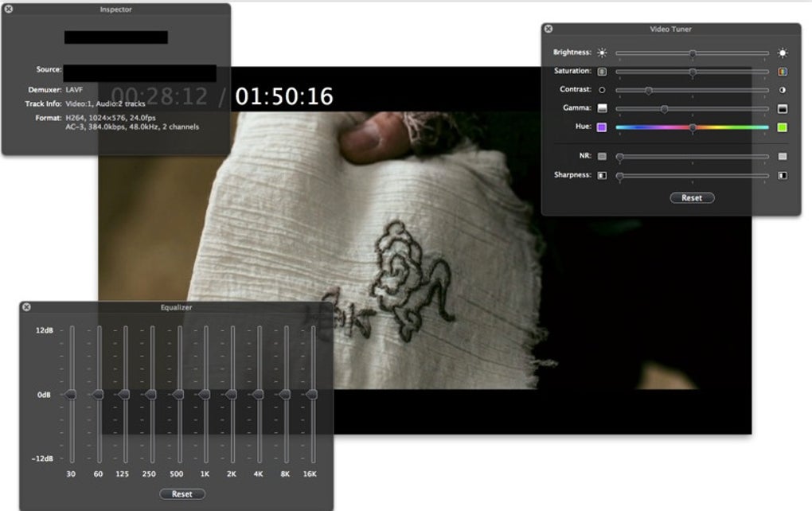812x511 pixels.
Task: Click the high saturation color icon
Action: [783, 72]
